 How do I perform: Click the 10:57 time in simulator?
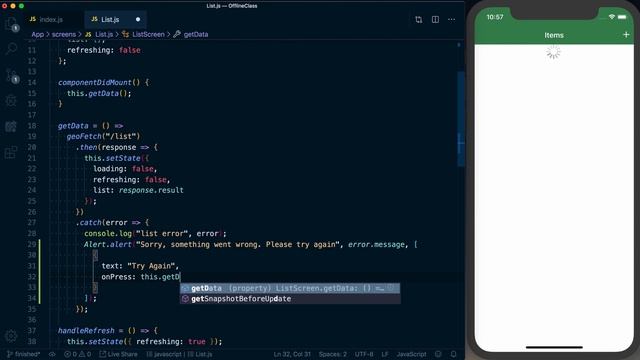point(495,17)
